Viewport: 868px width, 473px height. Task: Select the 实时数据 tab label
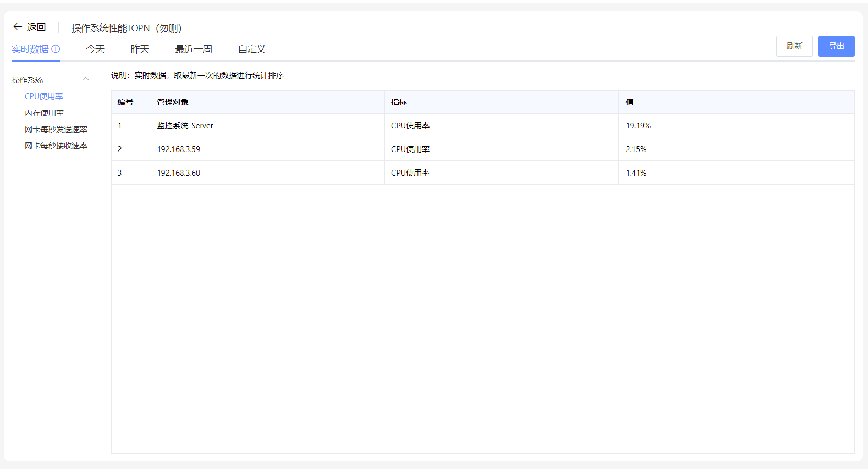coord(30,49)
